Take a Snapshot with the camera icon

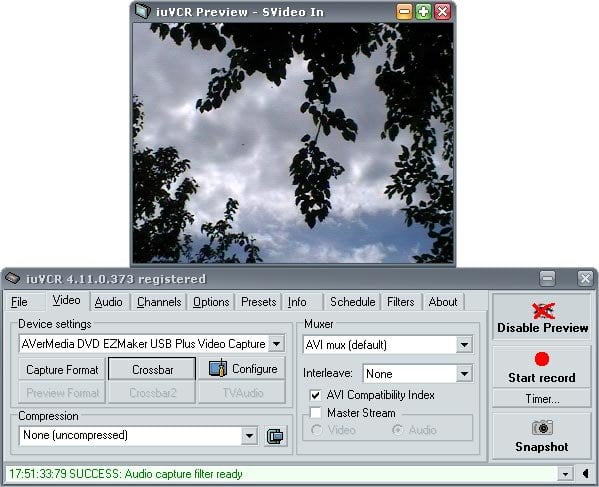[542, 427]
